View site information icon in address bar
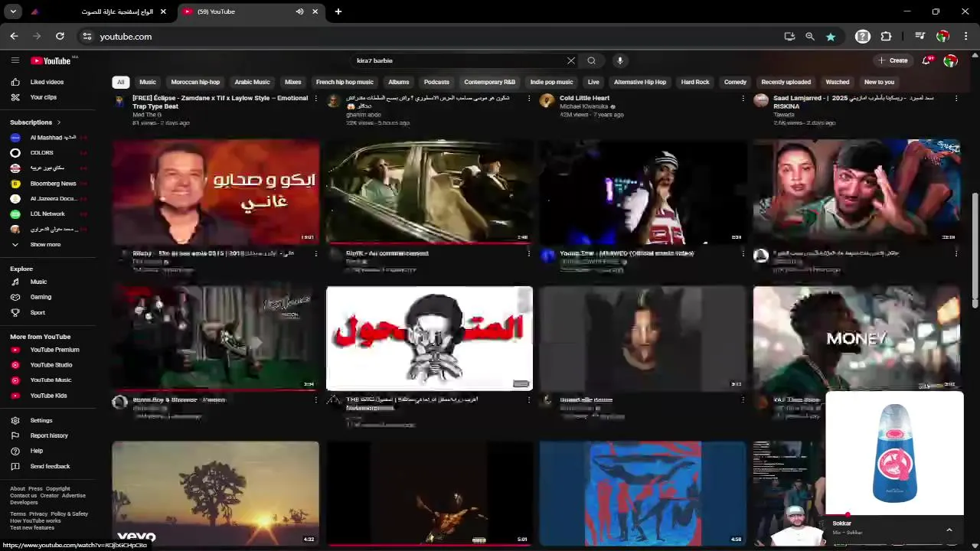 pos(87,36)
